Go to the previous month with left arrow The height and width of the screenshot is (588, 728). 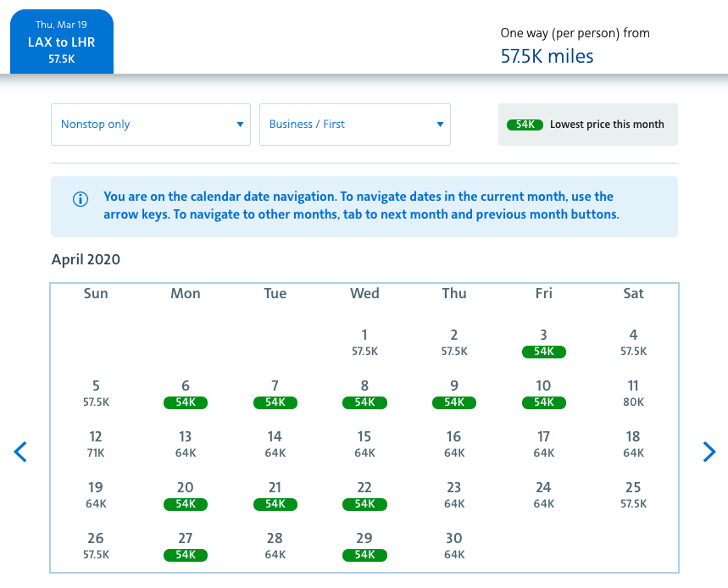point(21,452)
